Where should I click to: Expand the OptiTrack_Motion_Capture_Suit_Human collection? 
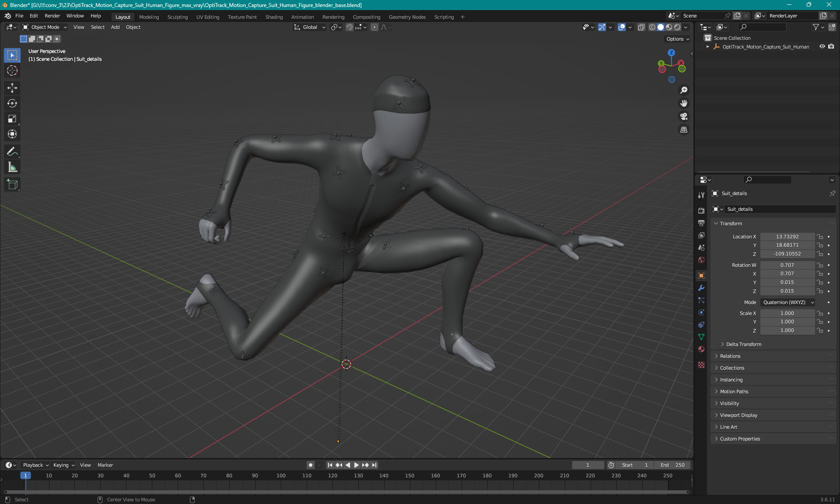707,46
